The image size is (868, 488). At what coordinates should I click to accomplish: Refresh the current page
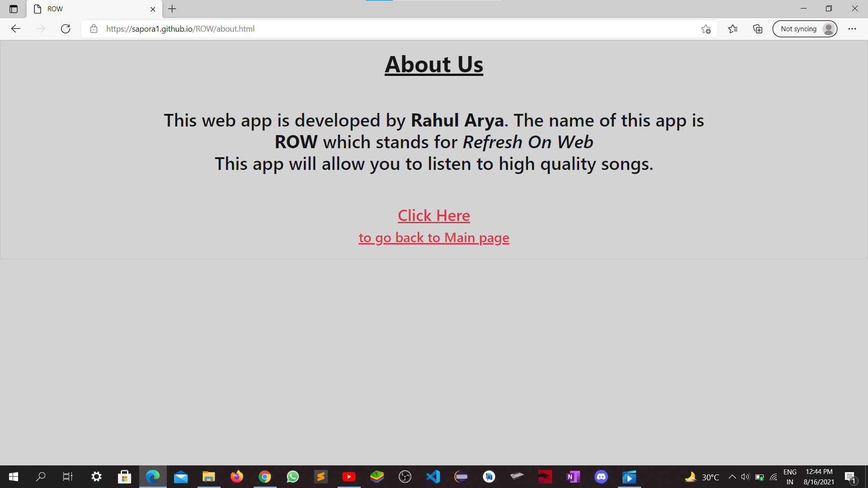click(x=66, y=29)
